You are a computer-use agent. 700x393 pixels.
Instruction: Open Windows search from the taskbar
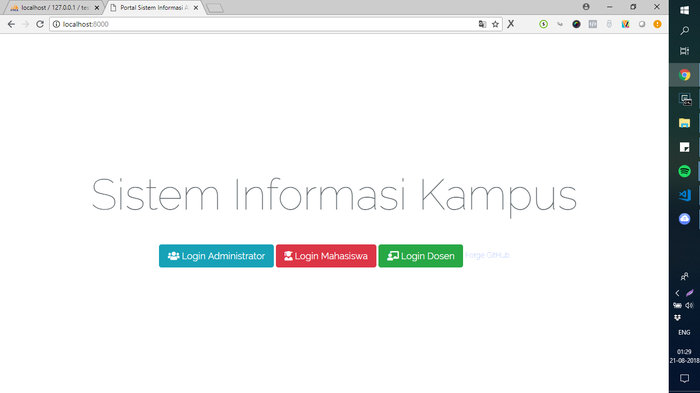[684, 30]
